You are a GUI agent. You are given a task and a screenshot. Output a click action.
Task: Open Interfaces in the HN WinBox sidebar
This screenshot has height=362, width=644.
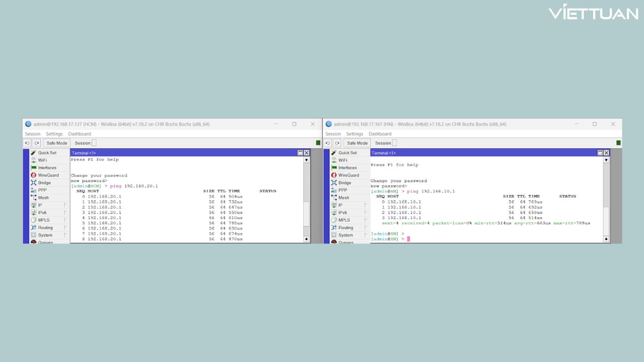(x=347, y=168)
